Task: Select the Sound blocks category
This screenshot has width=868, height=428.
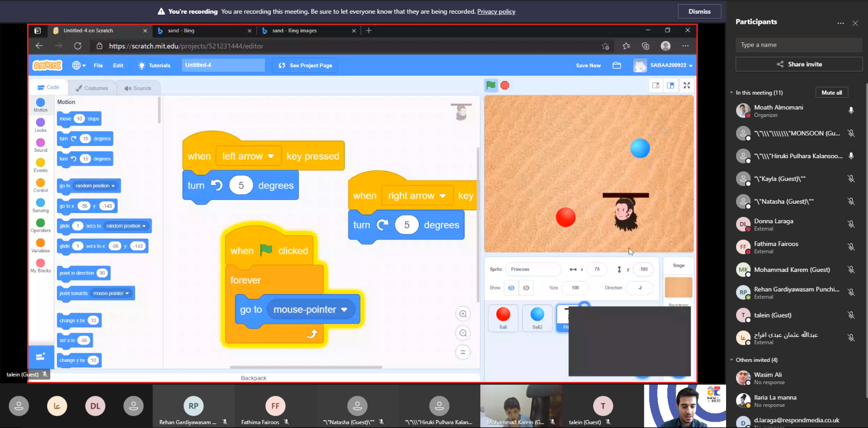Action: [41, 145]
